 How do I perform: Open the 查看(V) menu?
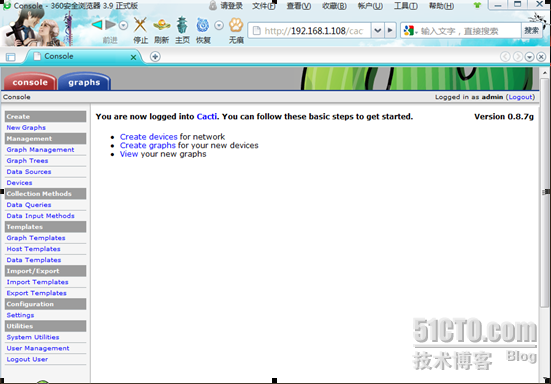(x=299, y=6)
